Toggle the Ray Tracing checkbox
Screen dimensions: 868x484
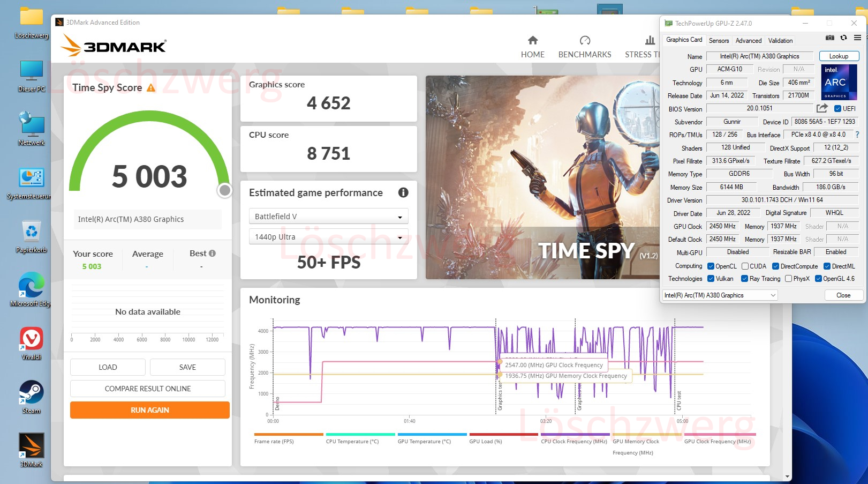click(744, 279)
